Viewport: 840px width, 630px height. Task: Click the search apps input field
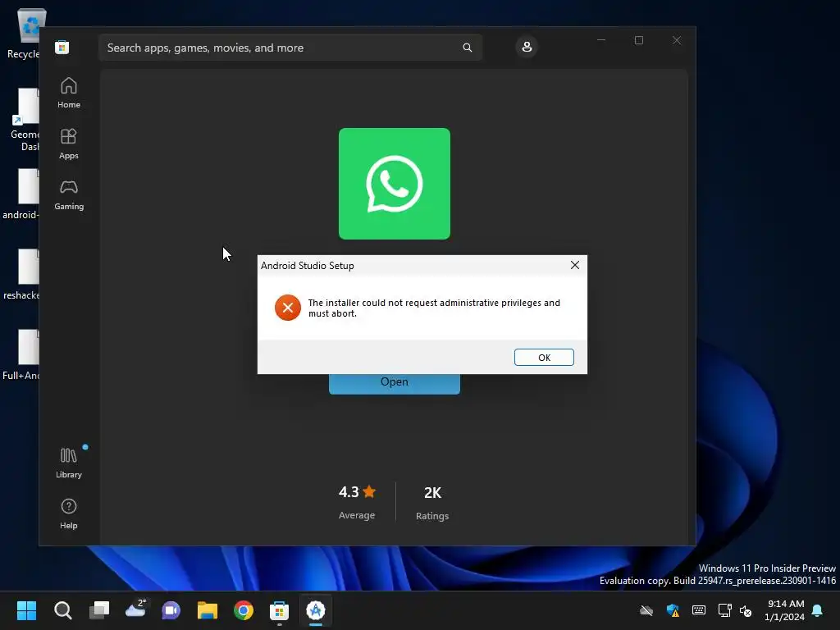click(x=290, y=48)
